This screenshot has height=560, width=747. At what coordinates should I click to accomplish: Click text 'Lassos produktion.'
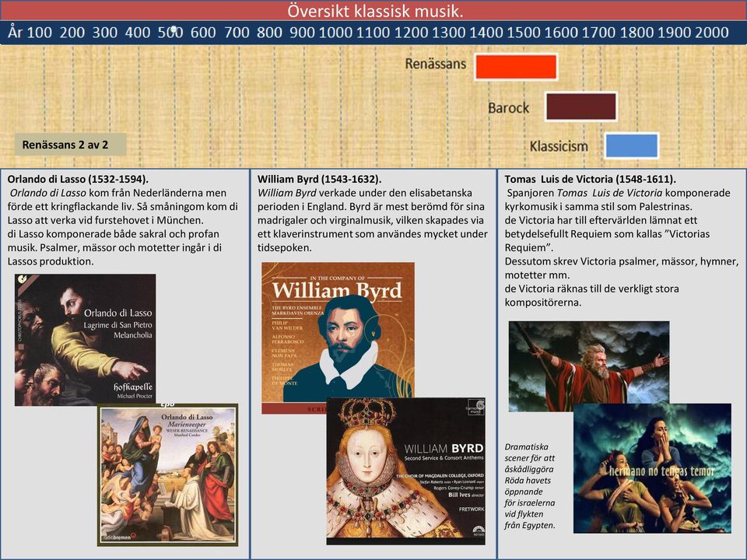coord(51,261)
